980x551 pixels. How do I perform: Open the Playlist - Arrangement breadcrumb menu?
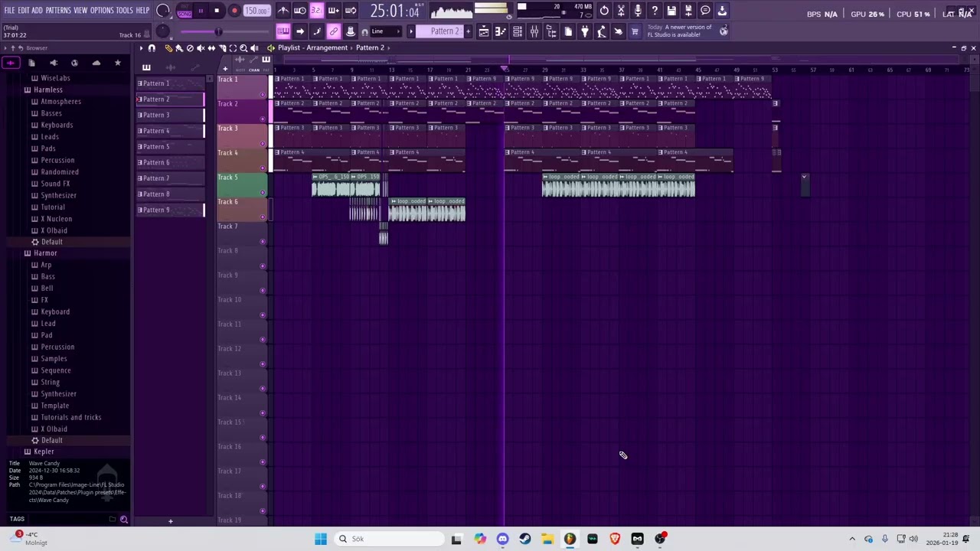coord(312,47)
